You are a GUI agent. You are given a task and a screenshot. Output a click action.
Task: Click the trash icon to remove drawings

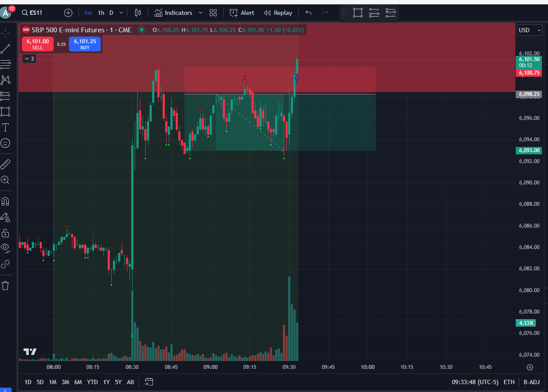coord(5,286)
